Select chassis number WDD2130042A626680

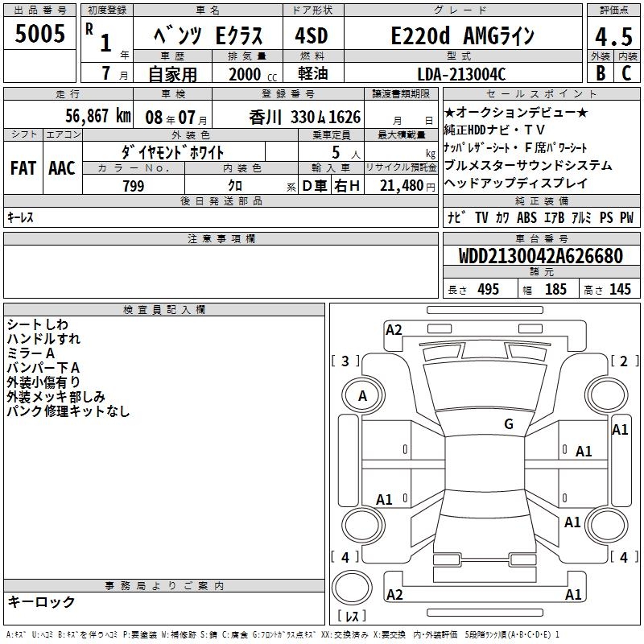(x=541, y=256)
